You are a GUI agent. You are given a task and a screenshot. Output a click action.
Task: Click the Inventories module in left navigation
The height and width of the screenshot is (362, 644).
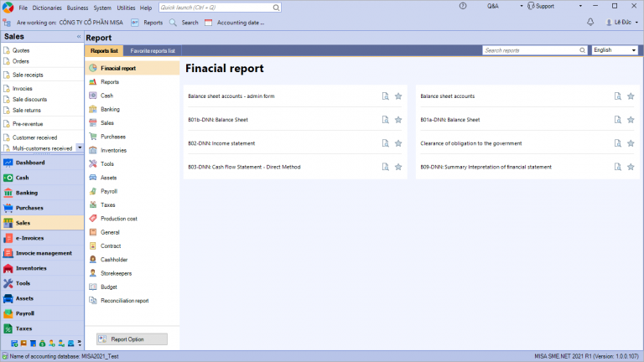coord(31,268)
